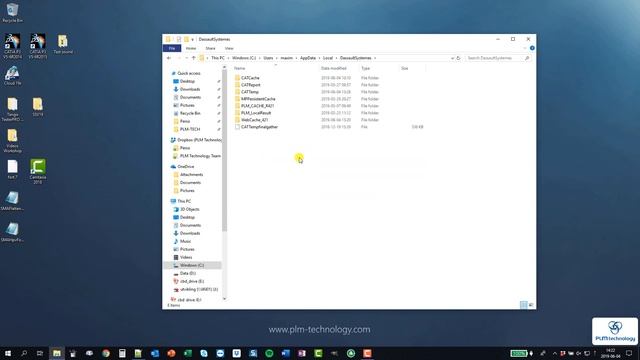Open the File ribbon tab
The height and width of the screenshot is (360, 640).
click(172, 48)
